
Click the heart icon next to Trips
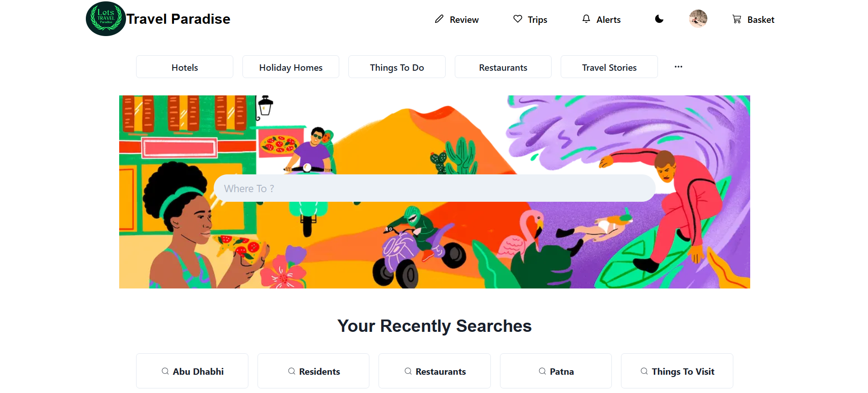[517, 19]
